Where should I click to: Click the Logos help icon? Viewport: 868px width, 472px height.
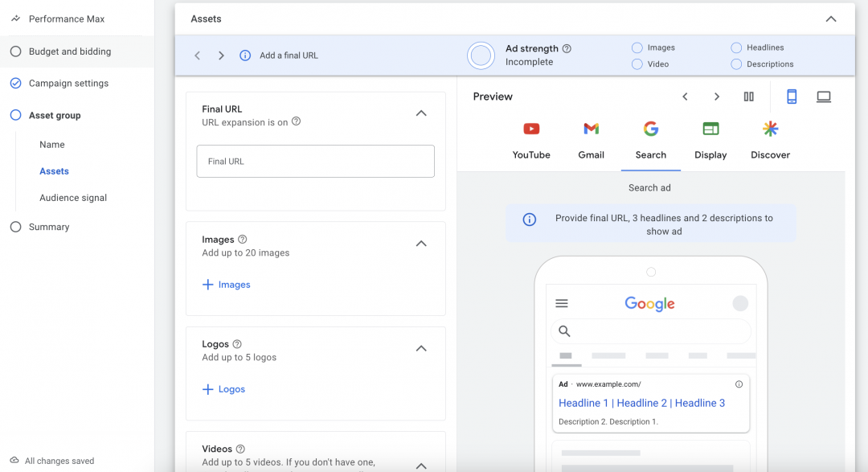click(x=237, y=344)
